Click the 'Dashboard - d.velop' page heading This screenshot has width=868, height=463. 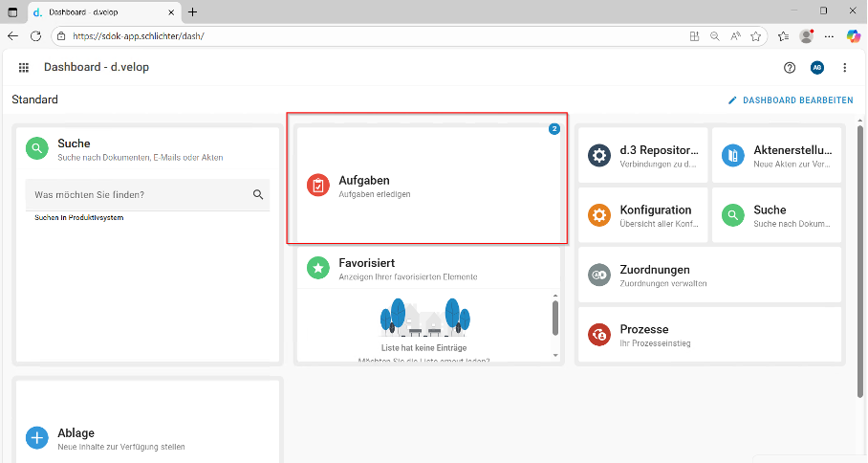(x=97, y=67)
